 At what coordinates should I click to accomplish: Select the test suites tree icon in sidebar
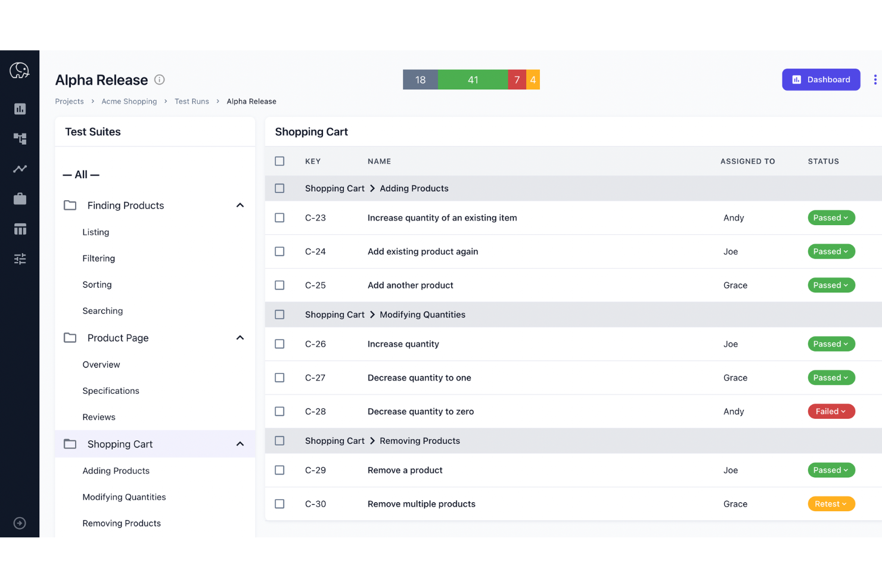(x=20, y=138)
